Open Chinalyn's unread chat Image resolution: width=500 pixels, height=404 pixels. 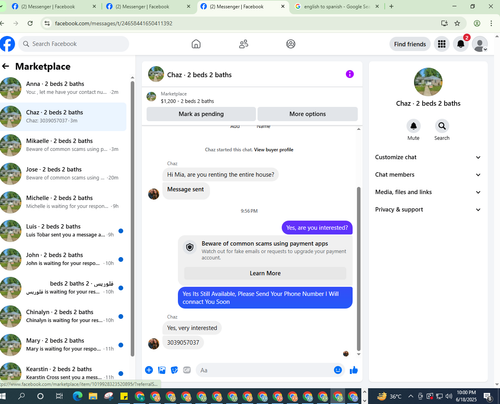(x=63, y=316)
